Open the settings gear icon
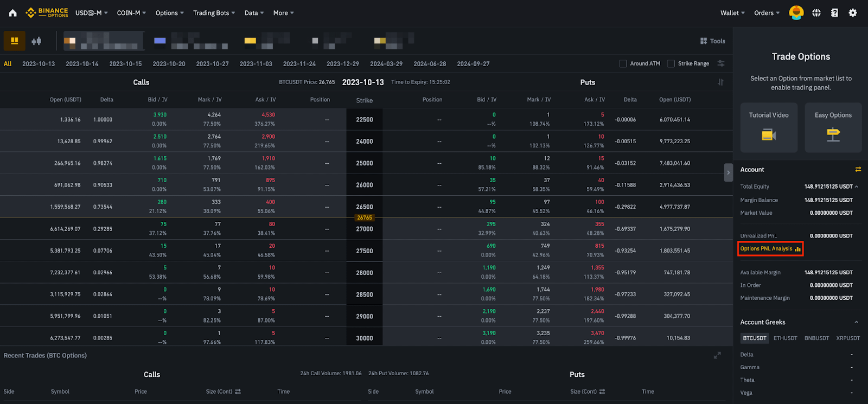This screenshot has width=868, height=404. click(x=853, y=12)
